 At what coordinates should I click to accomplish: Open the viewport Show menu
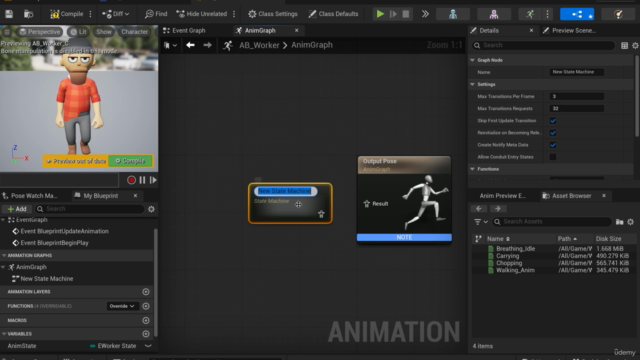point(104,32)
